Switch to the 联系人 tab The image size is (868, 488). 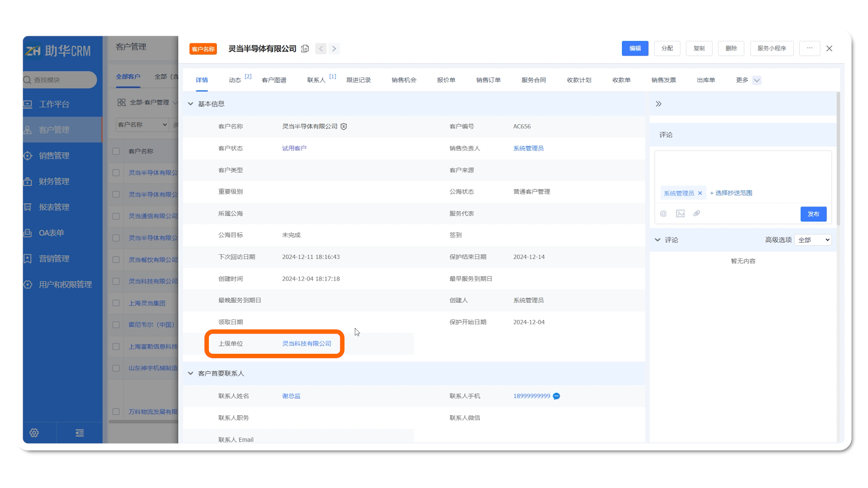[316, 80]
